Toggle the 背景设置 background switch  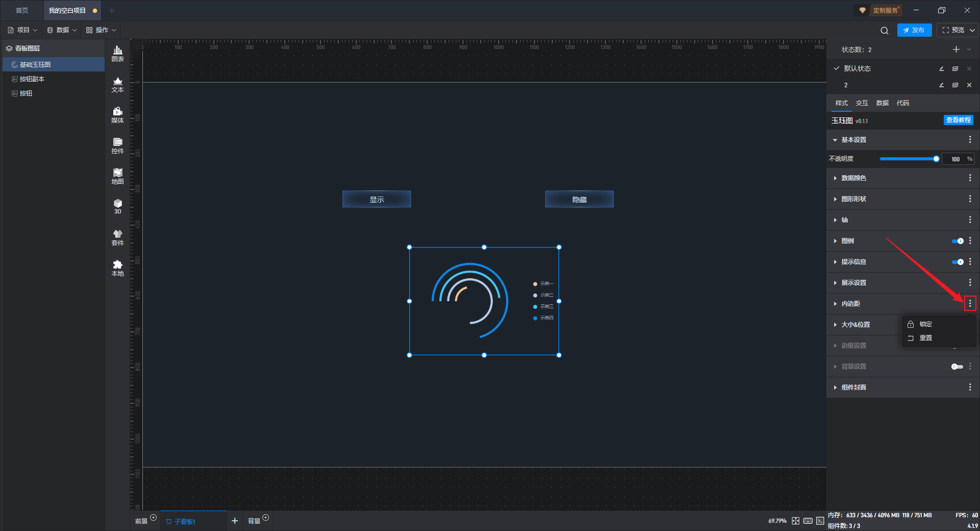coord(958,367)
